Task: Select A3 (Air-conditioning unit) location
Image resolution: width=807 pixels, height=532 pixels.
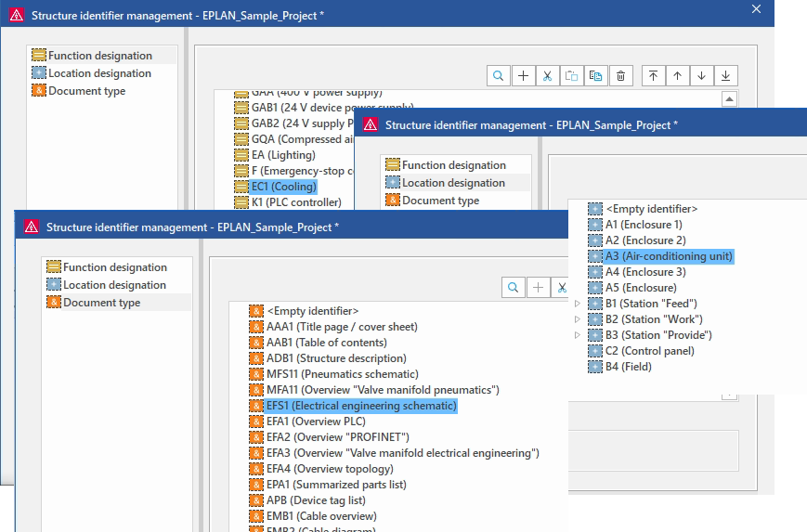Action: pyautogui.click(x=669, y=256)
